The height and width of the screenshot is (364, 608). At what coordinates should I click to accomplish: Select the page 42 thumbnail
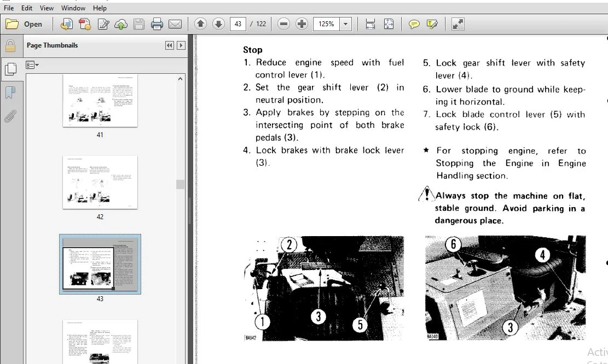tap(100, 182)
